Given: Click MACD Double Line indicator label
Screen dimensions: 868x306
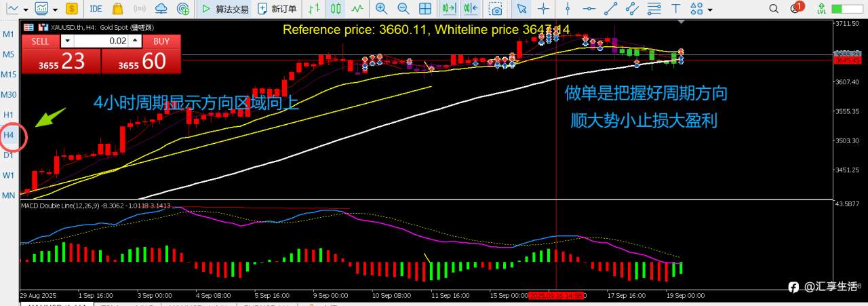Looking at the screenshot, I should (96, 205).
